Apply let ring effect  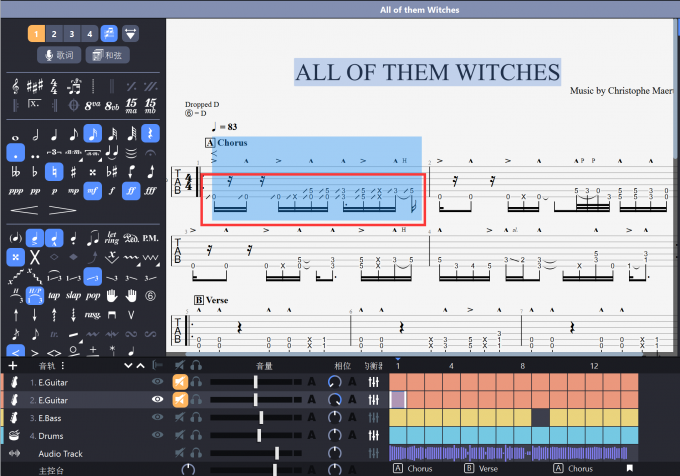pos(111,238)
